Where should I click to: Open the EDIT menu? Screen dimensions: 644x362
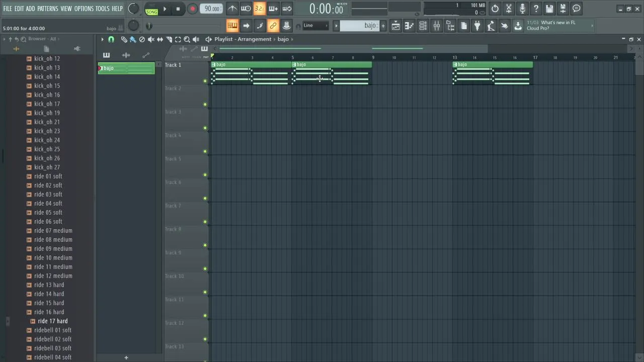click(19, 9)
